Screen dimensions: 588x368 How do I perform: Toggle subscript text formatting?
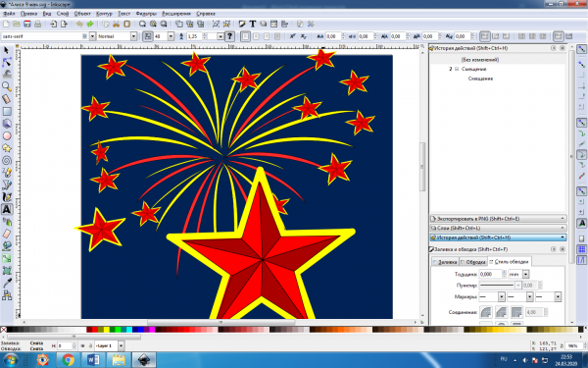click(x=304, y=36)
